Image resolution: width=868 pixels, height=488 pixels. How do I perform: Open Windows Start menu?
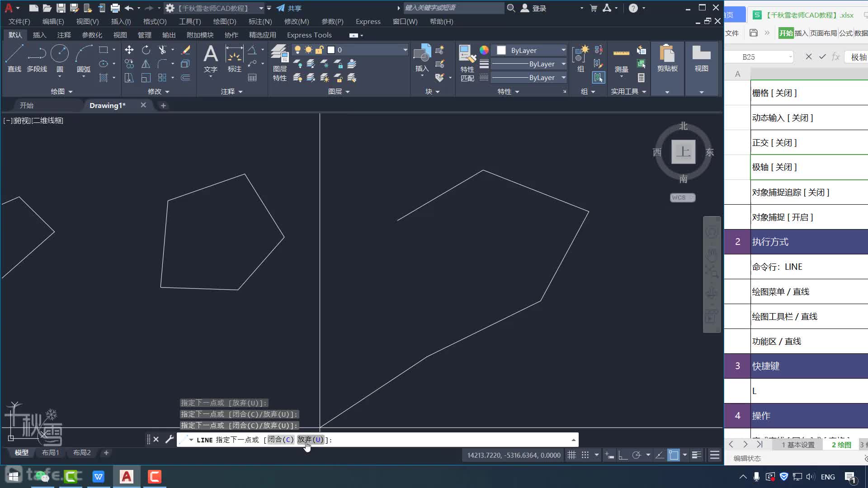(x=14, y=476)
